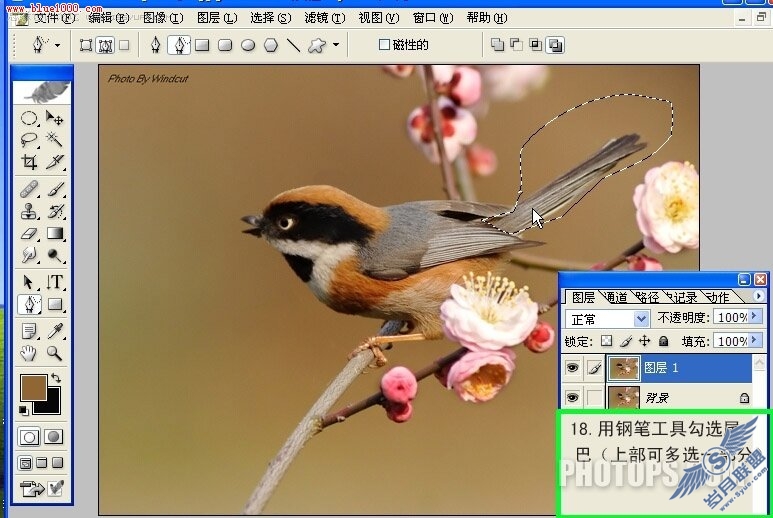Toggle lock position cross-arrows icon
Viewport: 773px width, 518px height.
coord(644,341)
